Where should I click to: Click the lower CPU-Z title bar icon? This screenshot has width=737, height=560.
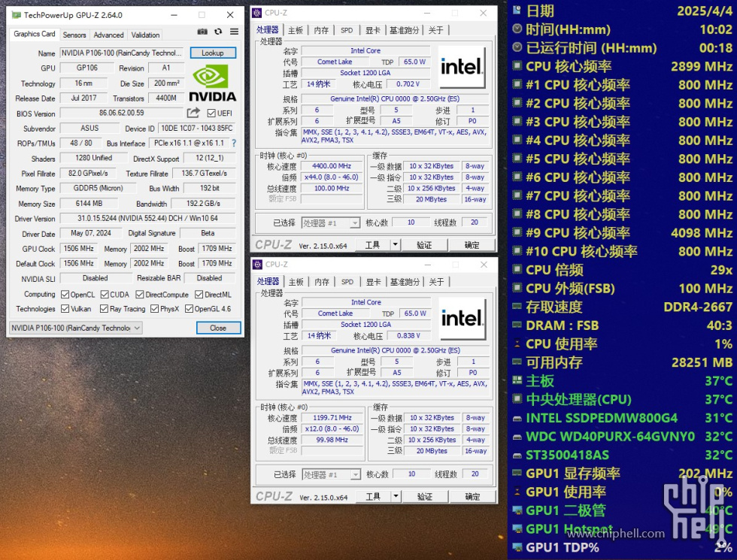click(x=257, y=265)
